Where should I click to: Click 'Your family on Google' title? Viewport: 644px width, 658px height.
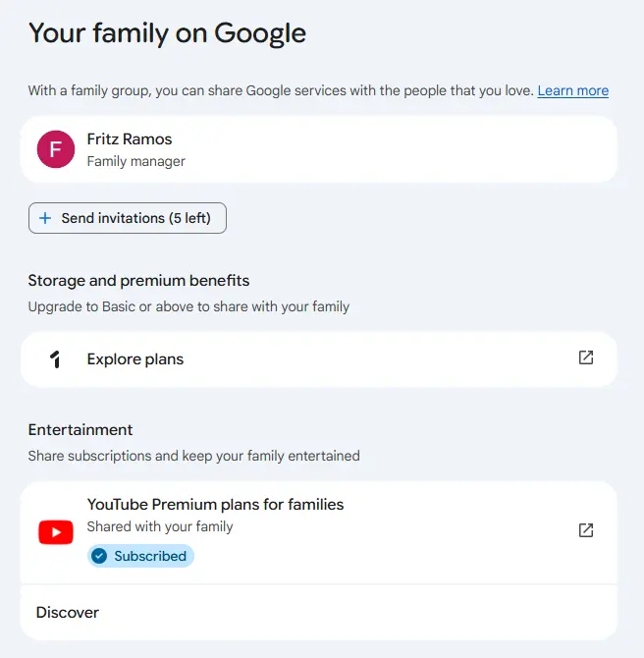[168, 33]
